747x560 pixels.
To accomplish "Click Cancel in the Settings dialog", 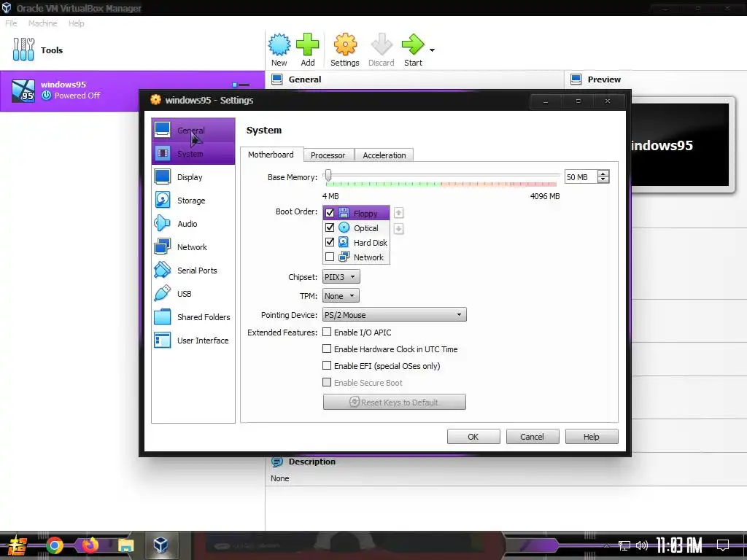I will (532, 437).
